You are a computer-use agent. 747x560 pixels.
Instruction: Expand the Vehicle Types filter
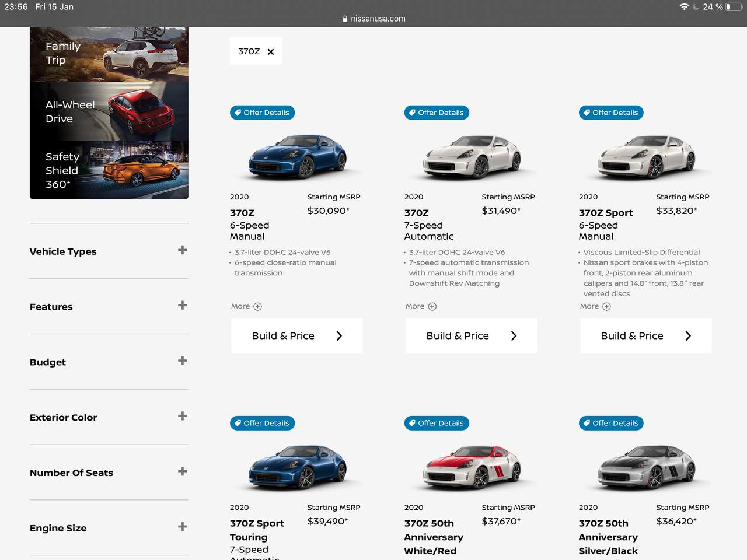[109, 251]
